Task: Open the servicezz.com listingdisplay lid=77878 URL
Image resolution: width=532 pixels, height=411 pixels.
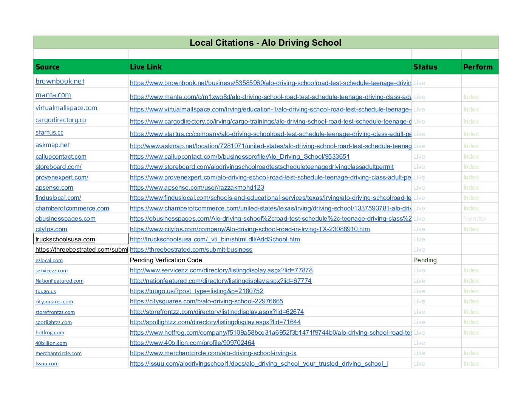Action: [221, 270]
